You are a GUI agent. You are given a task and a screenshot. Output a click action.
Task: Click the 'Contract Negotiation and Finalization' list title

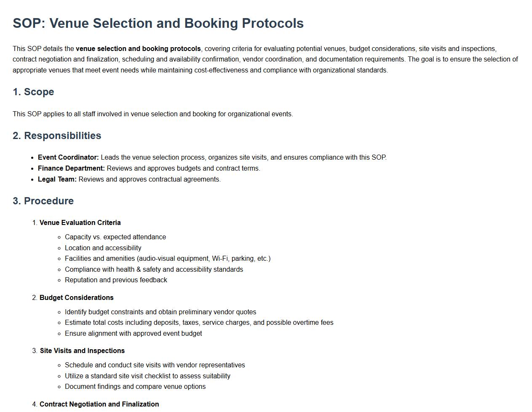coord(99,404)
